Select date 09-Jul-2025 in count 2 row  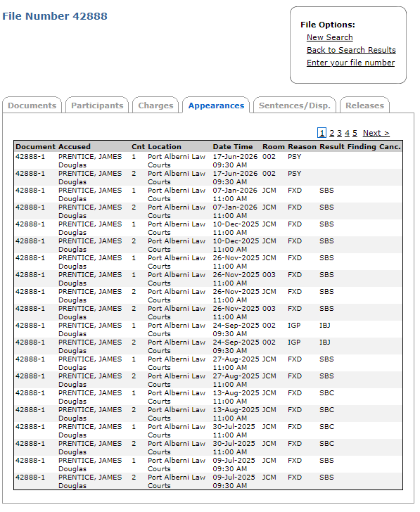click(234, 478)
